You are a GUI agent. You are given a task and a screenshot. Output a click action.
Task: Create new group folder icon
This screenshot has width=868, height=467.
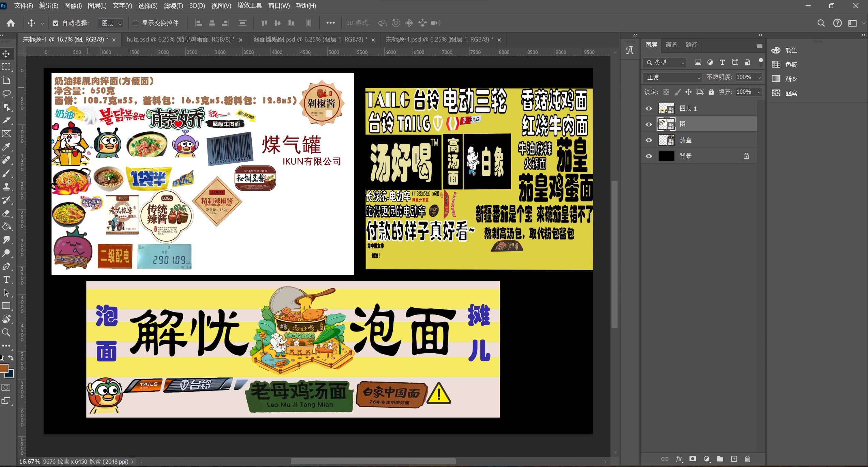click(720, 459)
